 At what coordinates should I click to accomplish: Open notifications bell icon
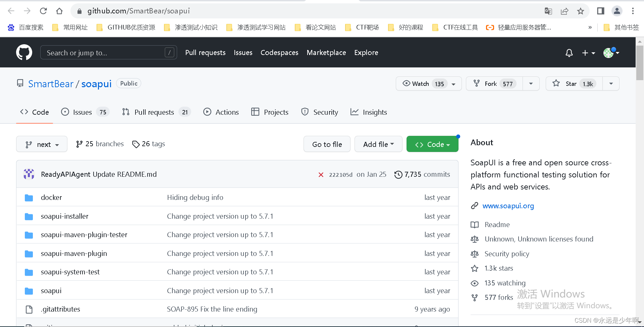569,53
